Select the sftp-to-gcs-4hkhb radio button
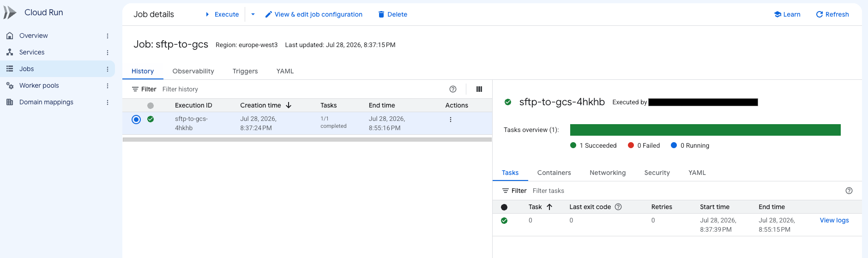Image resolution: width=868 pixels, height=258 pixels. pos(136,120)
